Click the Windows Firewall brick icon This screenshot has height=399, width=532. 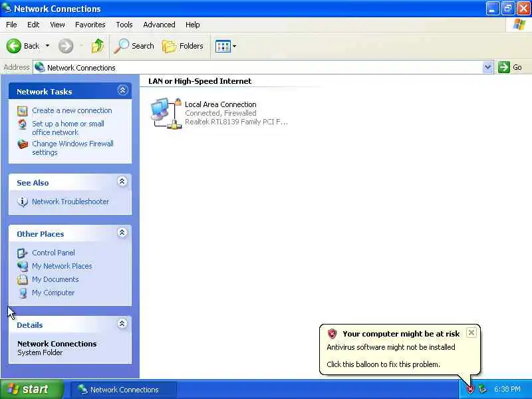[23, 144]
